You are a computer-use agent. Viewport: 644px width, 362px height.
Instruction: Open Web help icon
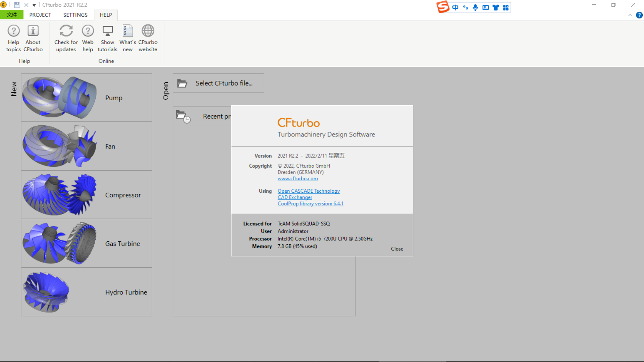[x=88, y=31]
